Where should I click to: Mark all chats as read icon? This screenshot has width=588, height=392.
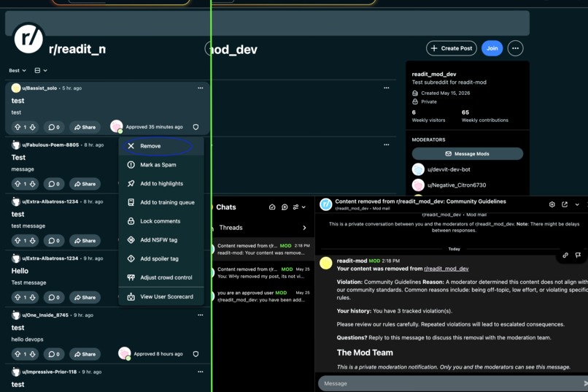[x=272, y=207]
